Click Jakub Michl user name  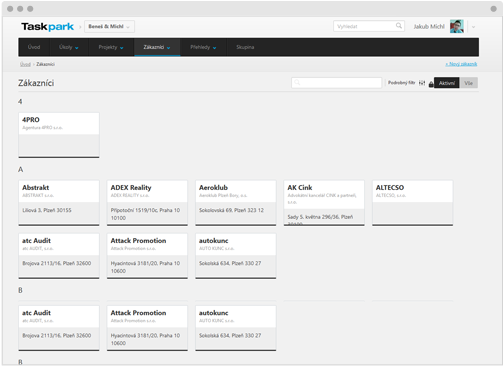coord(429,27)
